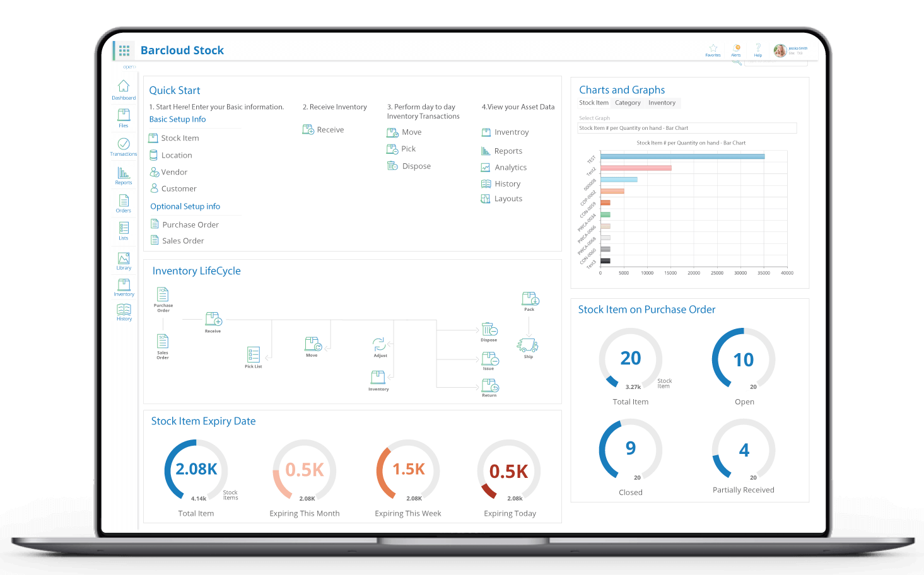Open Sales Order in Quick Start
The image size is (924, 575).
coord(177,241)
